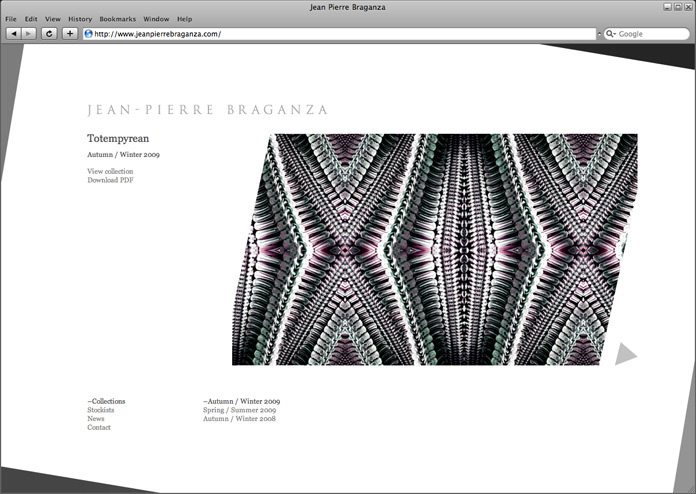Open the Help menu

[185, 19]
